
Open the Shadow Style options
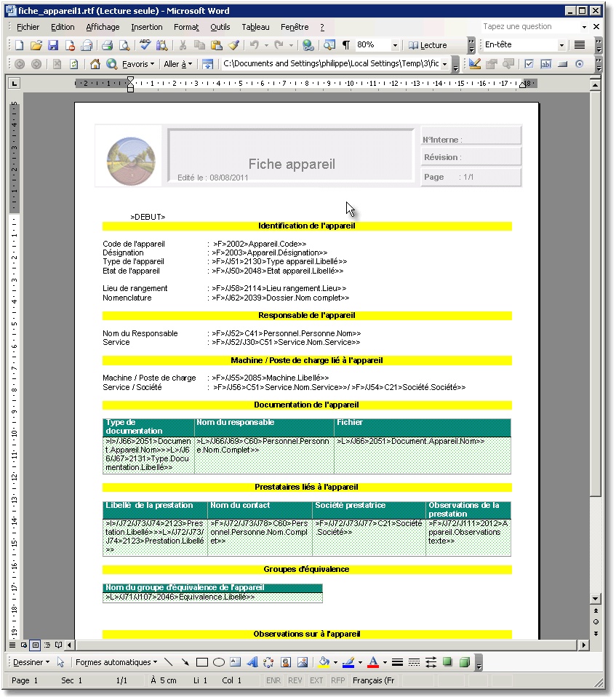447,662
